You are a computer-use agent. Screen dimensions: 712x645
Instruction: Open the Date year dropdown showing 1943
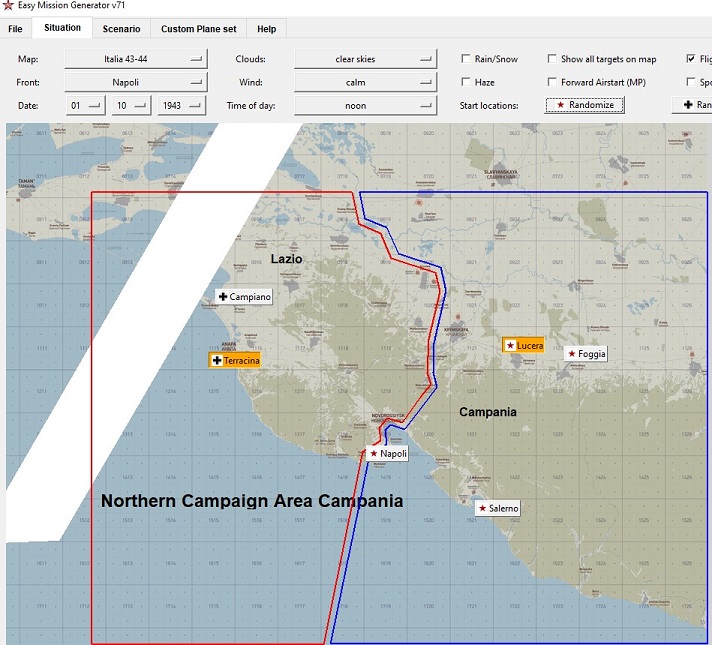tap(181, 105)
